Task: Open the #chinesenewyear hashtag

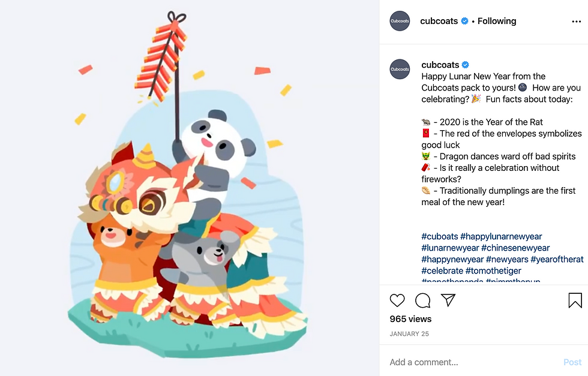Action: point(515,248)
